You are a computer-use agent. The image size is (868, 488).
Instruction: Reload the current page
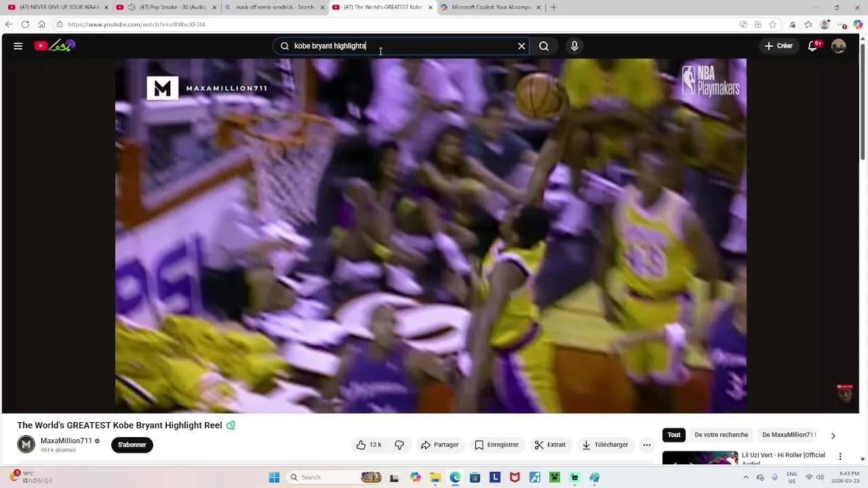click(25, 24)
